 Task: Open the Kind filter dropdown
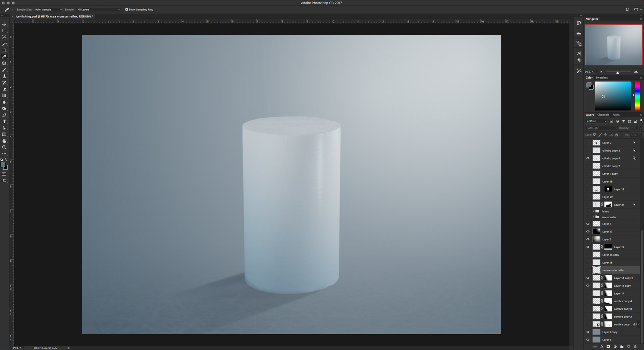pyautogui.click(x=596, y=121)
